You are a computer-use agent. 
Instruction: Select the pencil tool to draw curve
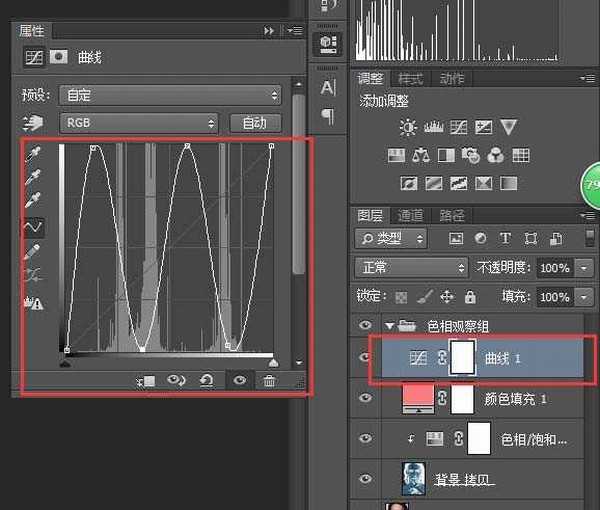pos(33,251)
